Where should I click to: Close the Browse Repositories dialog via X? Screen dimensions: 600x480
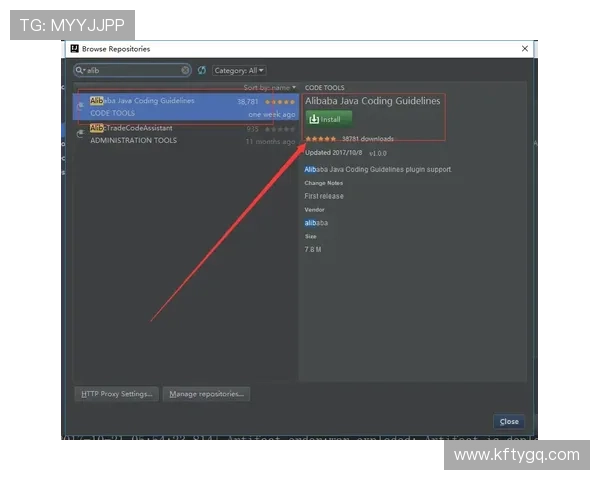click(525, 48)
